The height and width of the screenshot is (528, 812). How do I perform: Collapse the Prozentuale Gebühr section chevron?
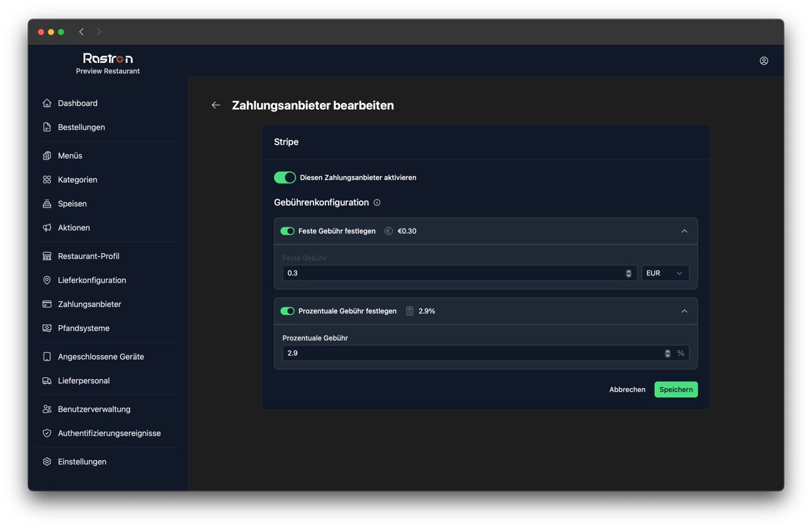click(684, 311)
